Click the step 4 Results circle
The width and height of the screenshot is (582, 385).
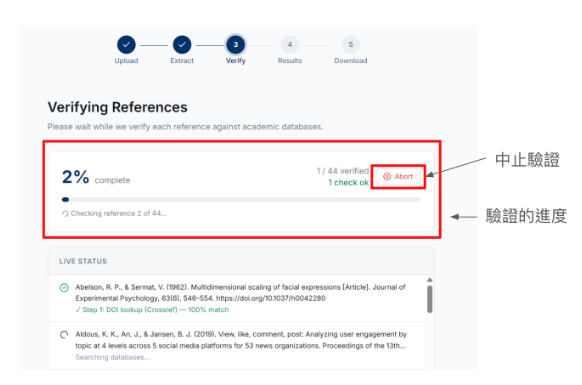(x=290, y=45)
